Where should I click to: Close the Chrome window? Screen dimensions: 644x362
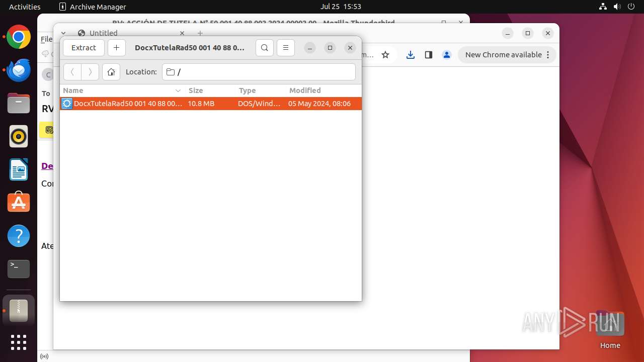[548, 33]
